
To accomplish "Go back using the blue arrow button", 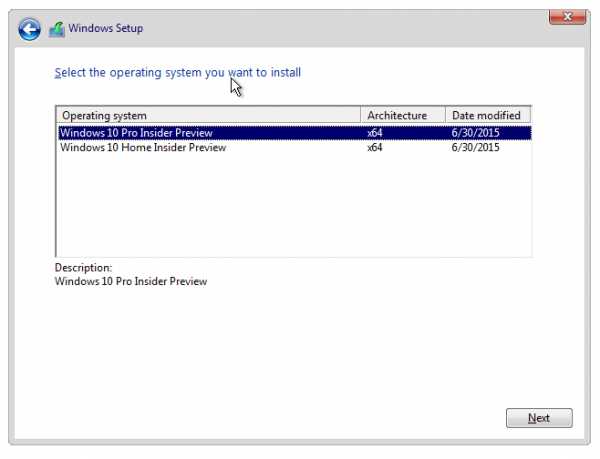I will tap(29, 29).
